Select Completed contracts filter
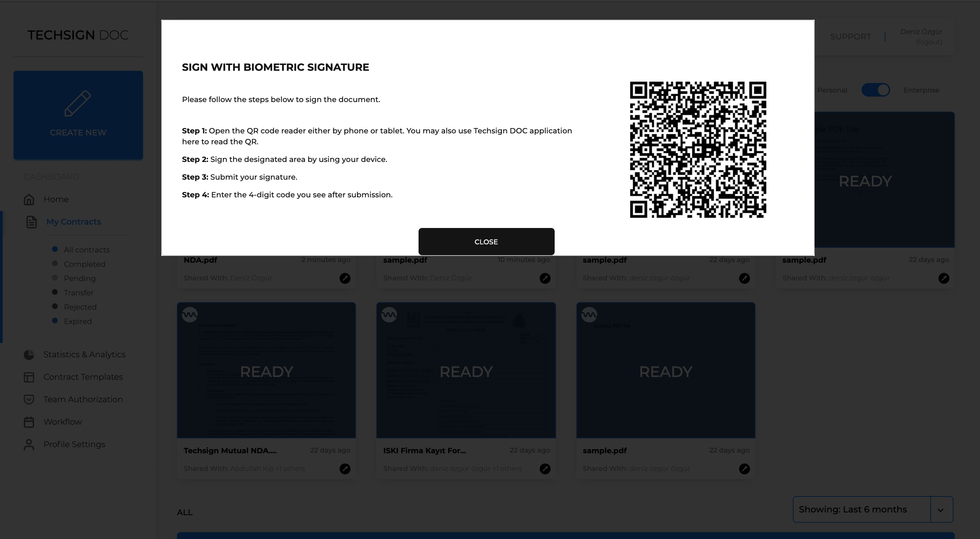 (x=84, y=264)
